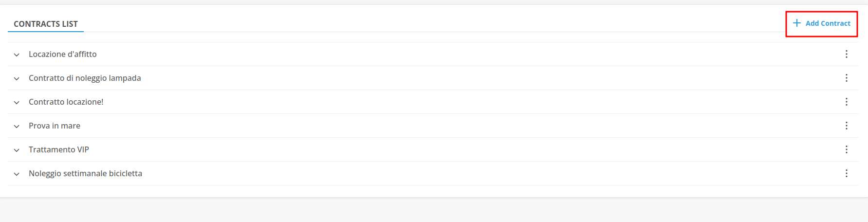Select the Contracts List tab
868x222 pixels.
coord(46,24)
